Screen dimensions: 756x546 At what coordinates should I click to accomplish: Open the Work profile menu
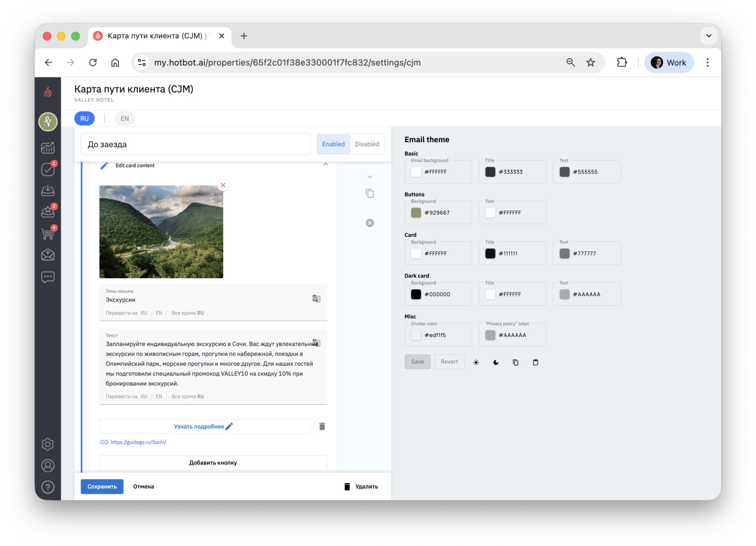669,63
